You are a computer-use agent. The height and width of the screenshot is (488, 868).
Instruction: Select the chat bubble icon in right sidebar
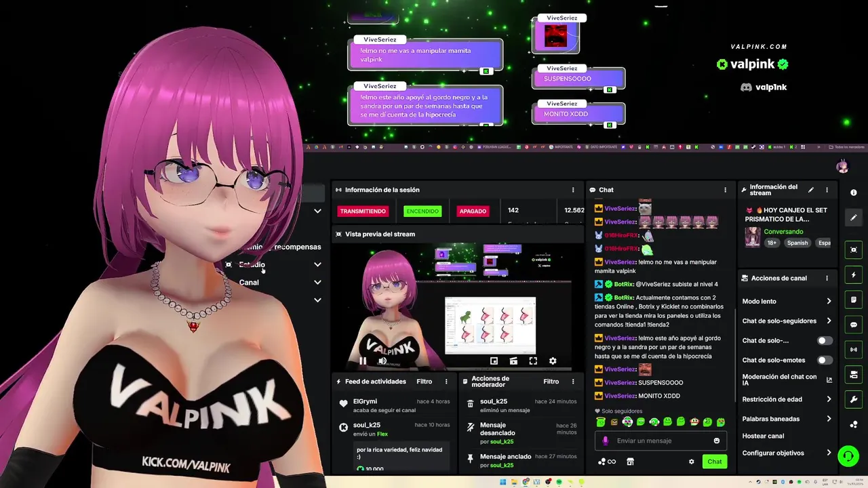coord(854,325)
